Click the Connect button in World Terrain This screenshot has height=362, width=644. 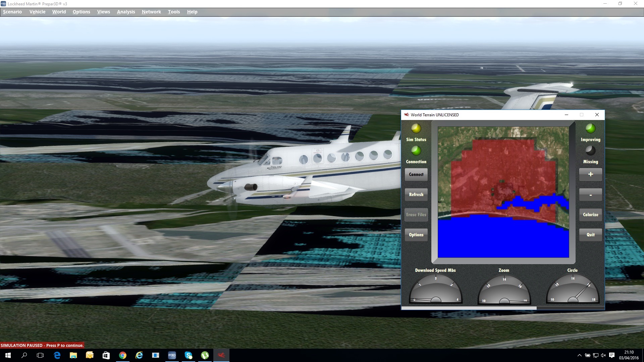coord(416,174)
